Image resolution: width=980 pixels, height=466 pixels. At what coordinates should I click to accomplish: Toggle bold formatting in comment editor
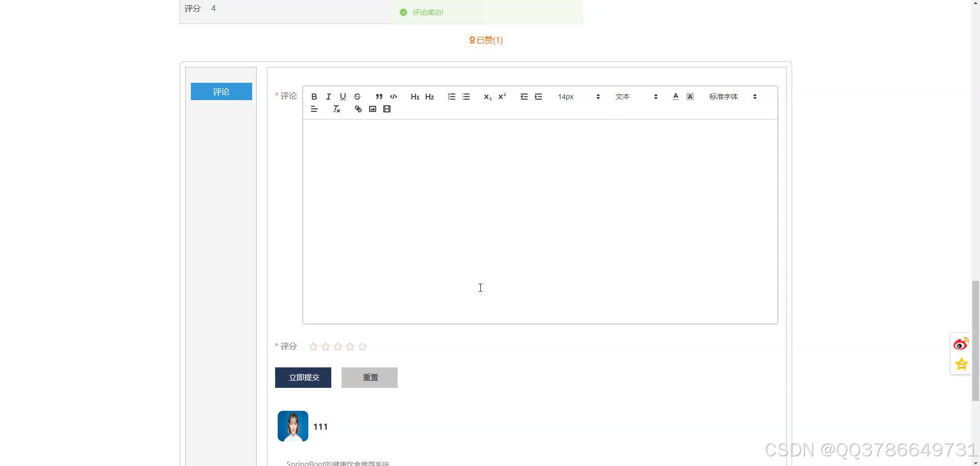pos(314,97)
